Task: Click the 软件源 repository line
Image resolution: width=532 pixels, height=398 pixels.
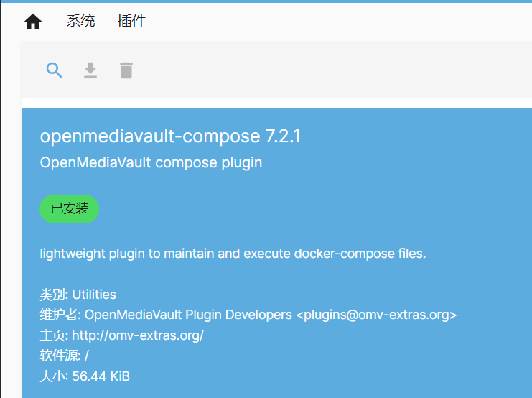Action: coord(64,356)
